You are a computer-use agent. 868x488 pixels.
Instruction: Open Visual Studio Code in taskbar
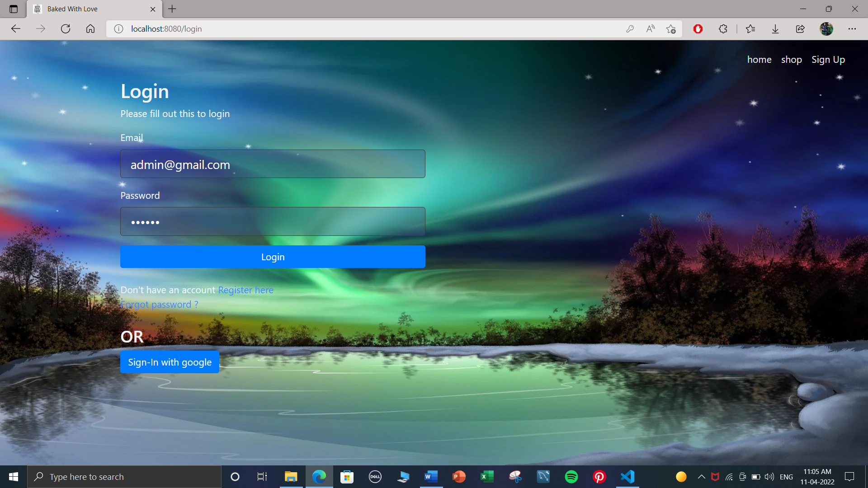tap(627, 477)
